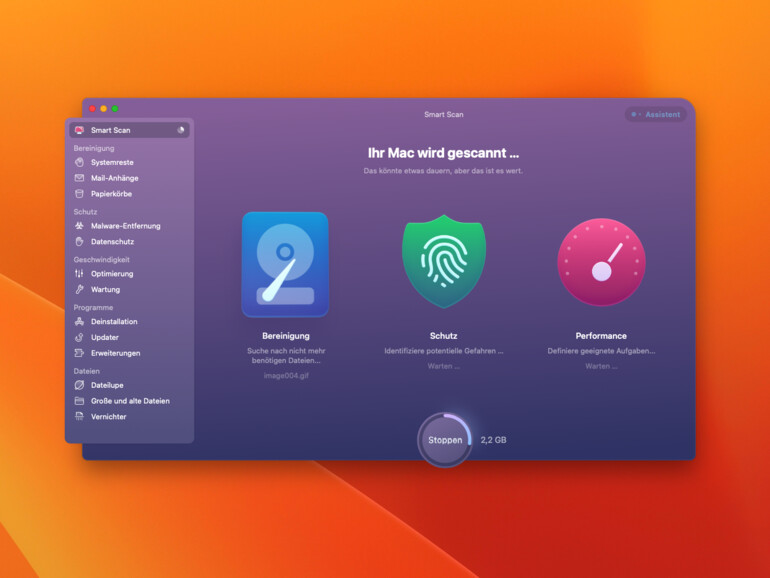This screenshot has width=770, height=578.
Task: Click 'Warten ...' status under Schutz
Action: click(x=443, y=366)
